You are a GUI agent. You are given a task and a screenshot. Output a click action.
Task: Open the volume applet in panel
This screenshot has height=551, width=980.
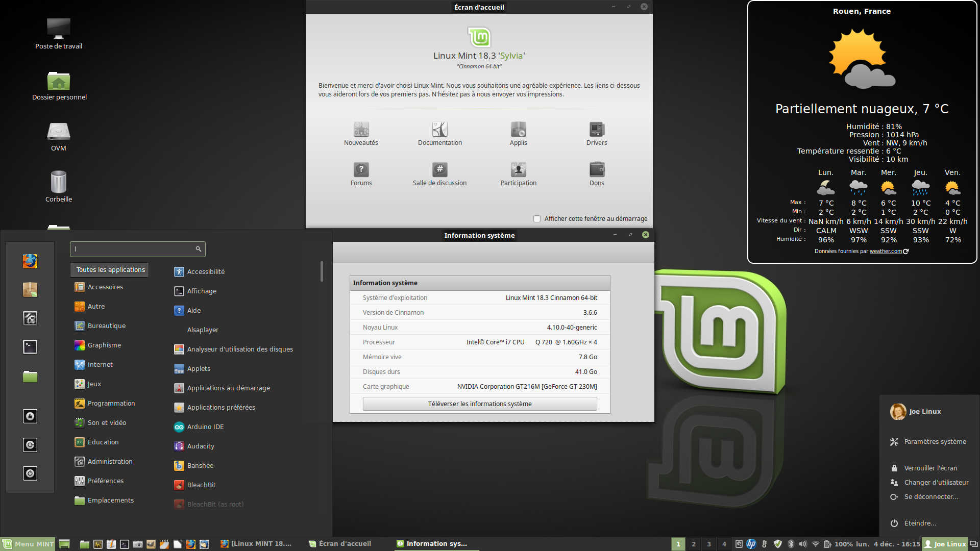[803, 544]
